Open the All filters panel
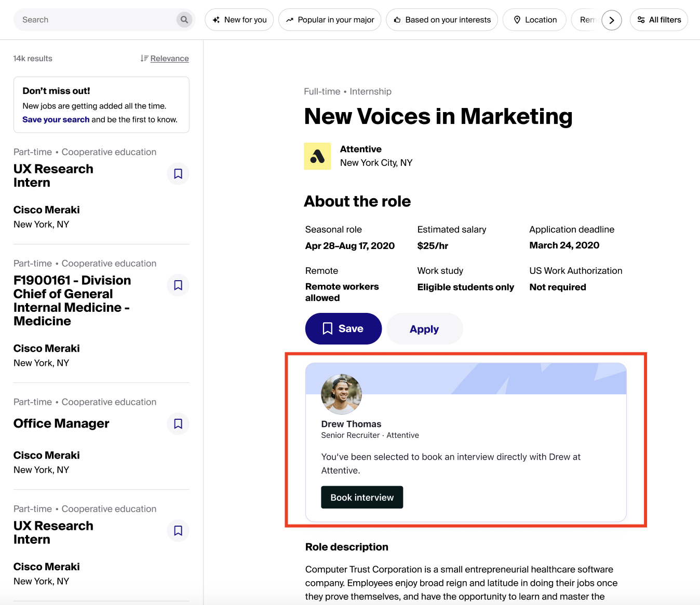 click(x=658, y=20)
